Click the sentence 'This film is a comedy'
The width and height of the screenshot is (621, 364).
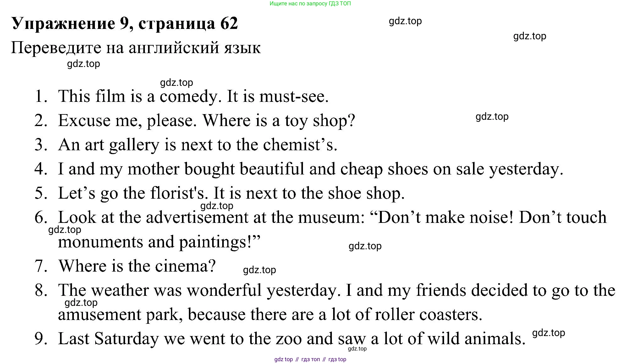[x=138, y=96]
